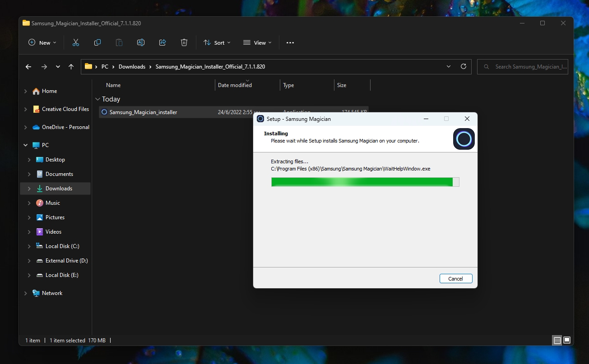Cancel the Samsung Magician installation

tap(456, 278)
